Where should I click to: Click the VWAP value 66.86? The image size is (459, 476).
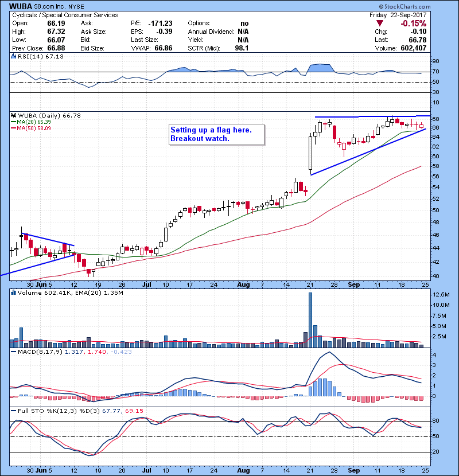[164, 48]
